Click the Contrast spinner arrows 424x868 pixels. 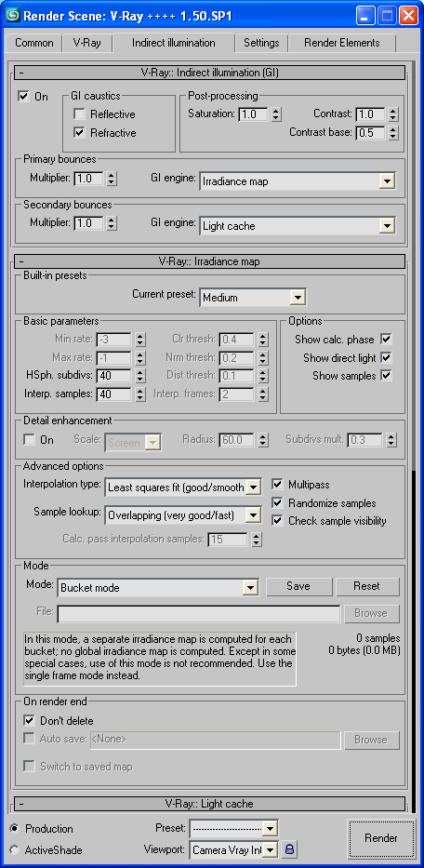click(x=393, y=114)
